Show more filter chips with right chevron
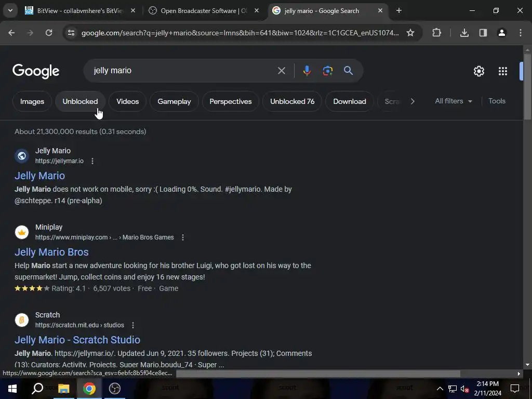 click(413, 101)
